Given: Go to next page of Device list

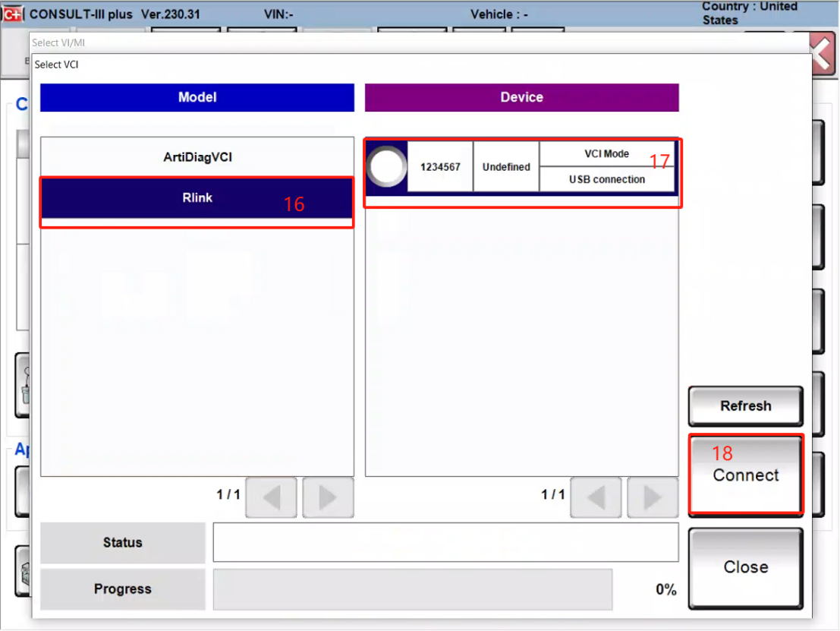Looking at the screenshot, I should (x=652, y=497).
